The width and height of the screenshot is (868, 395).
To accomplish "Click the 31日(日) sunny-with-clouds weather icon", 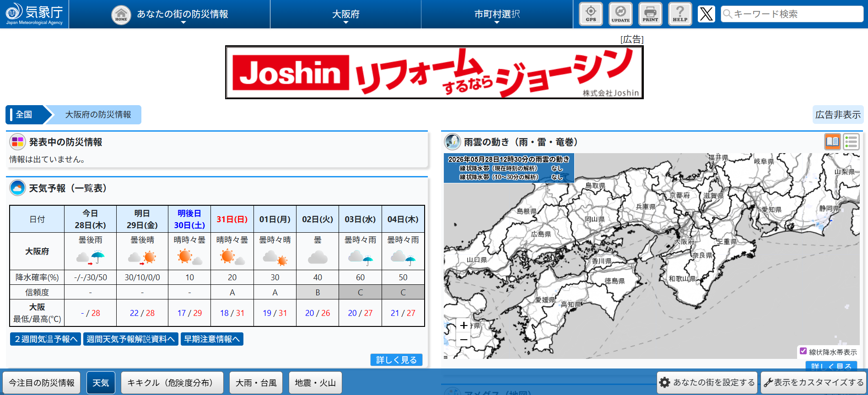I will pos(232,258).
